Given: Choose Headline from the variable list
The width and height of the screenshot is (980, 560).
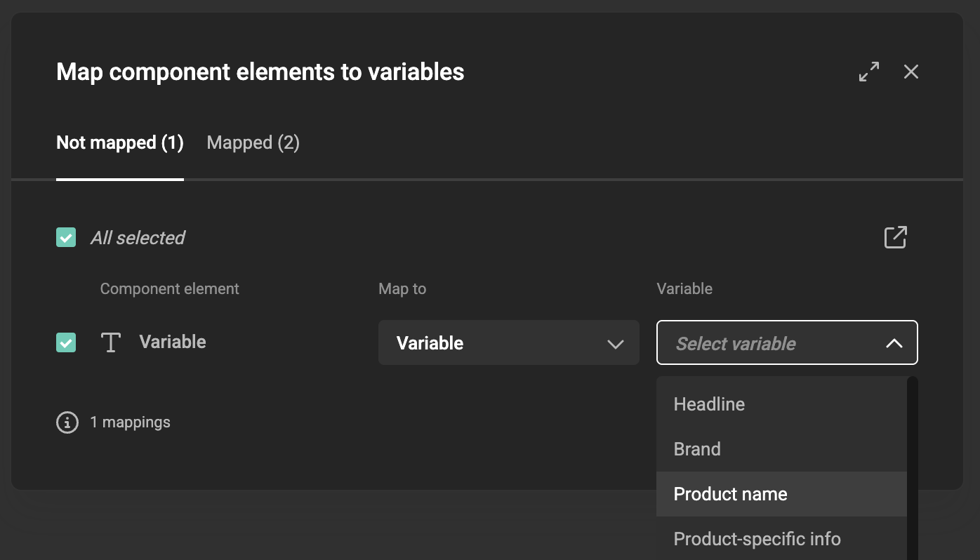Looking at the screenshot, I should tap(708, 404).
